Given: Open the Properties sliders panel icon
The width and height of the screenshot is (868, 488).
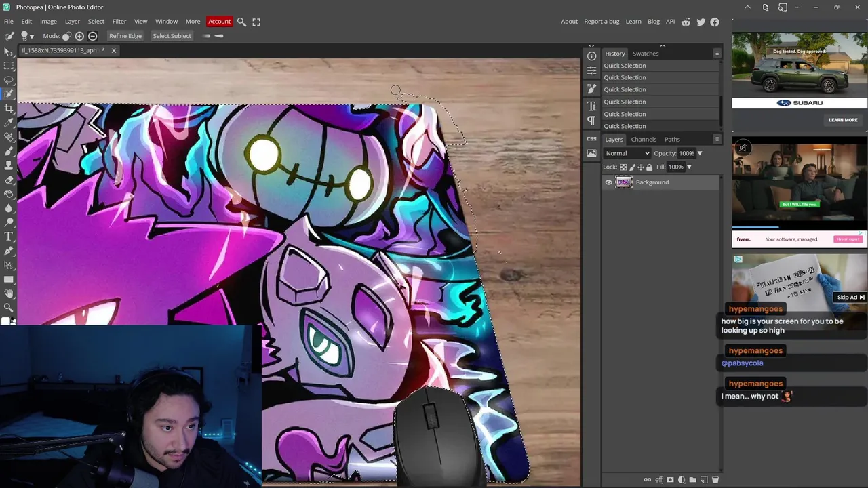Looking at the screenshot, I should (x=591, y=70).
